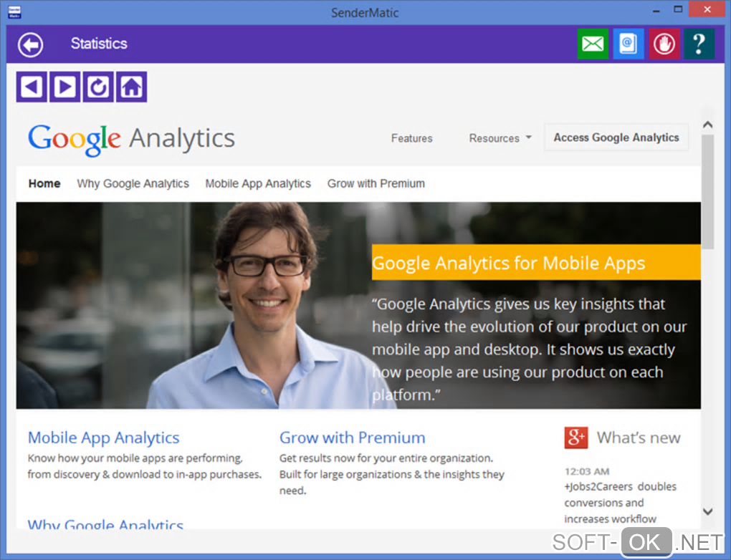The height and width of the screenshot is (560, 731).
Task: Open the green mail envelope icon
Action: [593, 44]
